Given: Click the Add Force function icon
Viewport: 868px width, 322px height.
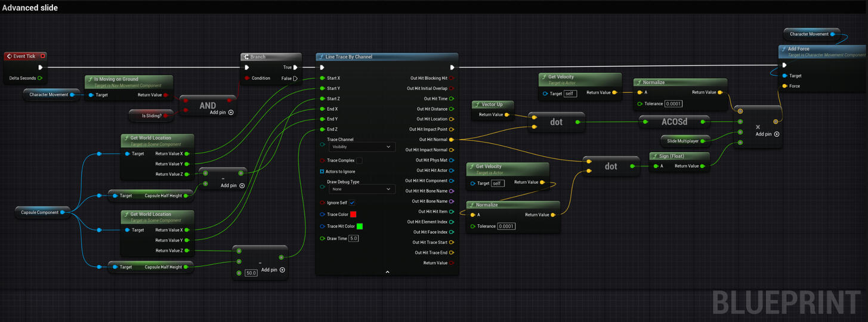Looking at the screenshot, I should [x=783, y=49].
